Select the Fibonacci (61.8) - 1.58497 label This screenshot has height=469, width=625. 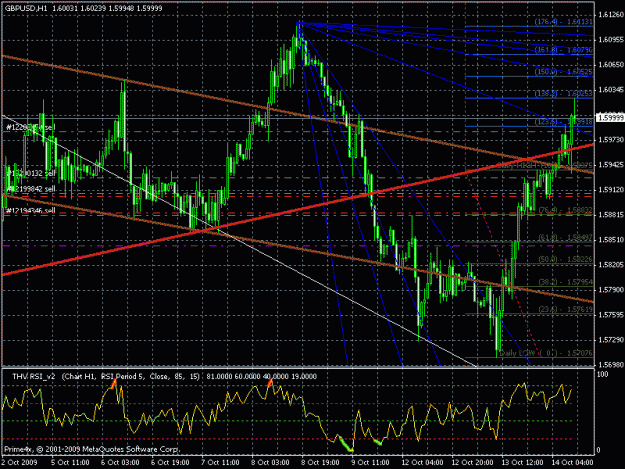(x=565, y=238)
